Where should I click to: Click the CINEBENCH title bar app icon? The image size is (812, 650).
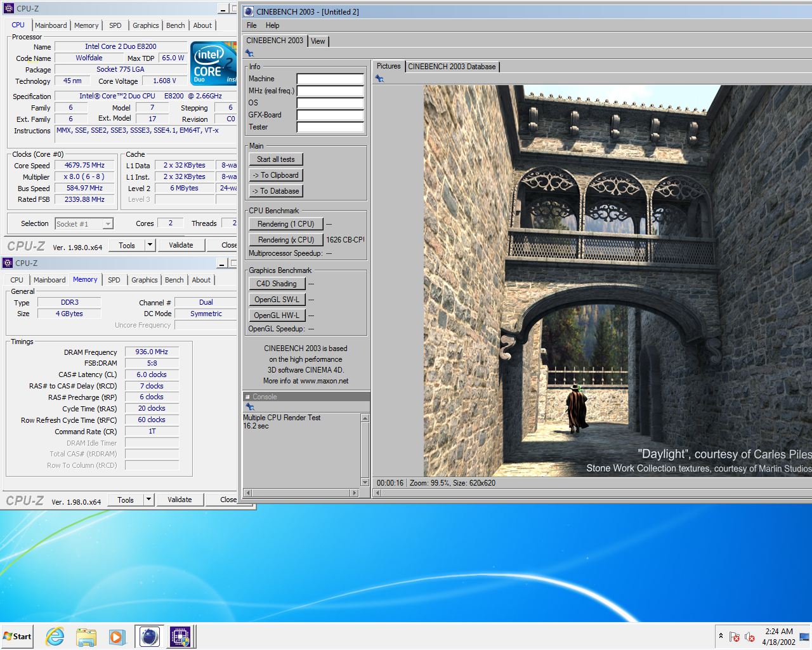(x=249, y=11)
